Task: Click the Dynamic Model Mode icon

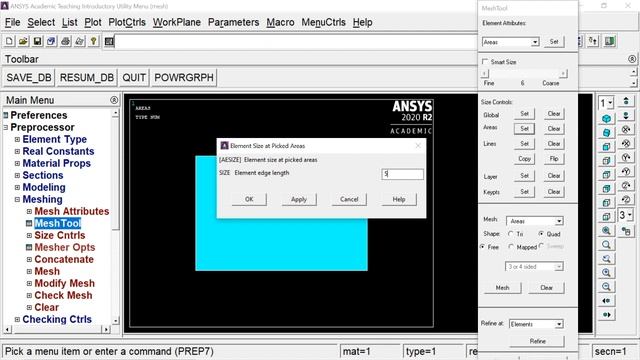Action: tap(626, 231)
